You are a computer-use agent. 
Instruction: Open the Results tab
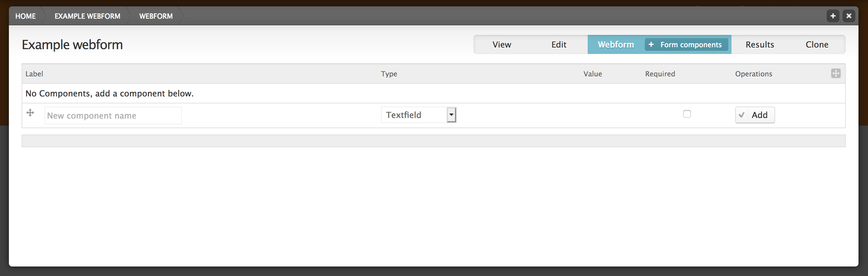(759, 44)
